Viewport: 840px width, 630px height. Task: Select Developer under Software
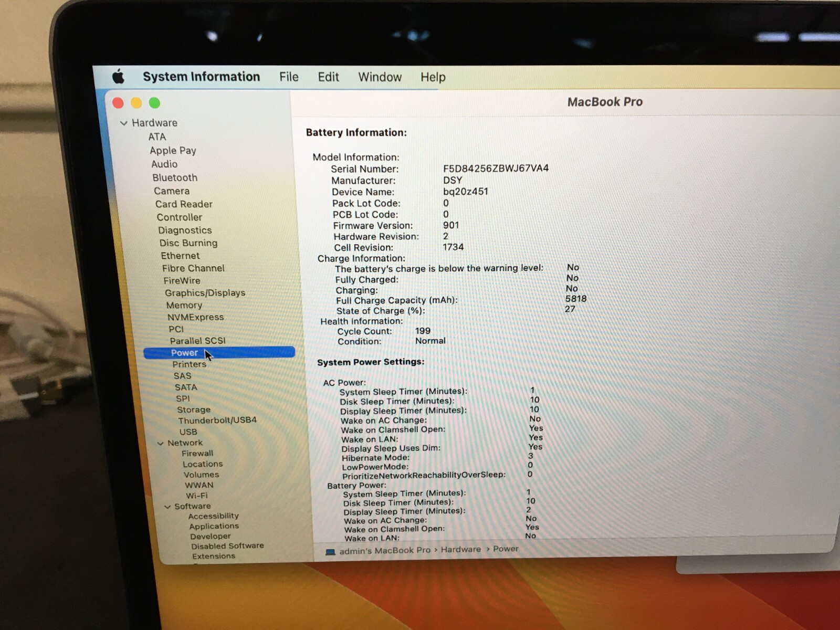click(x=211, y=536)
